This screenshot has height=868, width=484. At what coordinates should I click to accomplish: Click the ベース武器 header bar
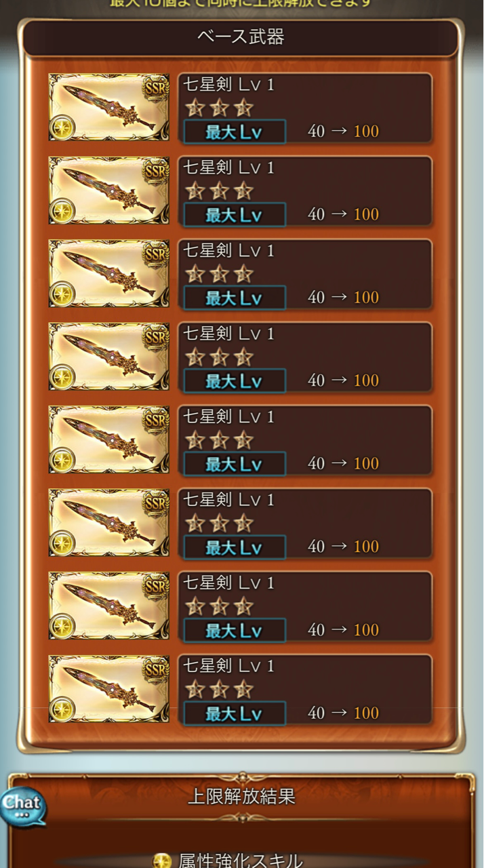click(241, 37)
